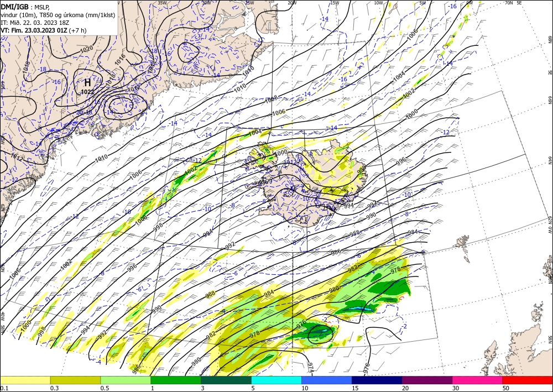Click the yellow 0.1–0.3 legend swatch
Screen dimensions: 553x392
25,380
